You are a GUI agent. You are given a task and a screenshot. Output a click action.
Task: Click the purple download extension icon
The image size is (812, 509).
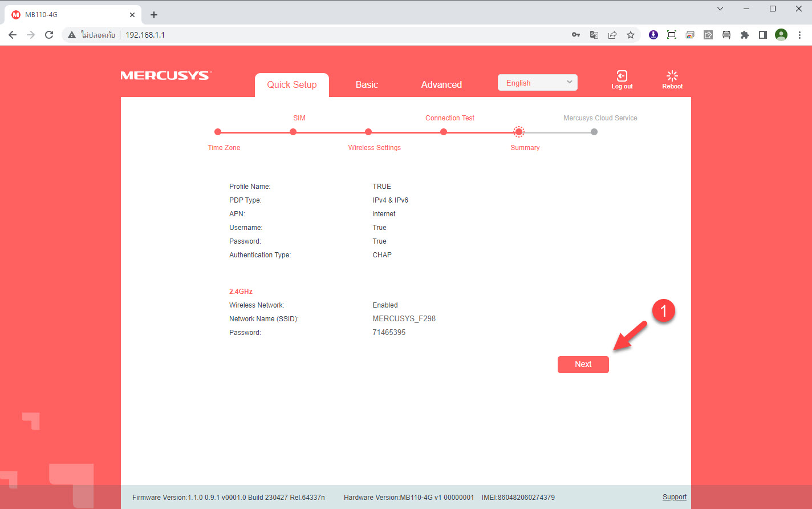pyautogui.click(x=653, y=35)
